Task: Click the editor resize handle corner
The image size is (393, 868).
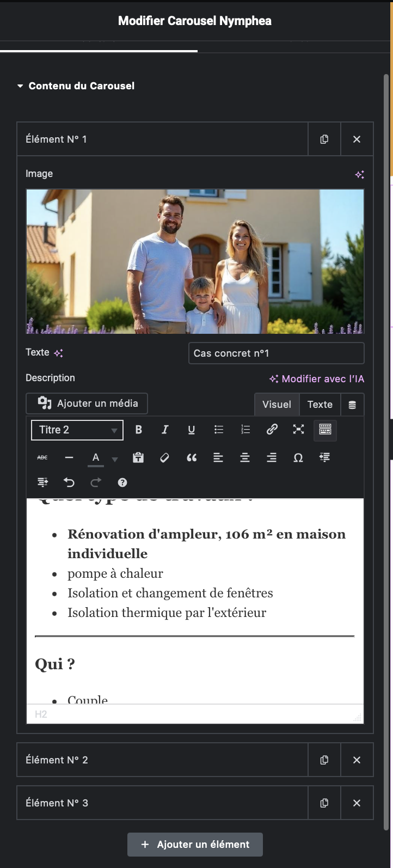Action: (358, 718)
